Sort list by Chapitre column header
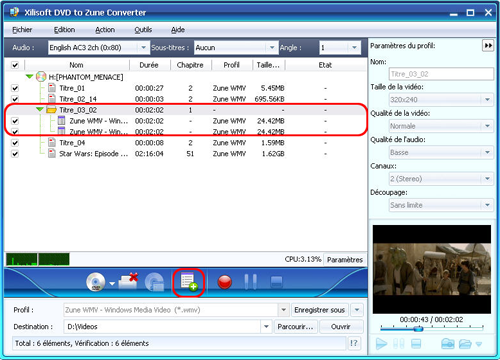The height and width of the screenshot is (360, 500). [190, 65]
